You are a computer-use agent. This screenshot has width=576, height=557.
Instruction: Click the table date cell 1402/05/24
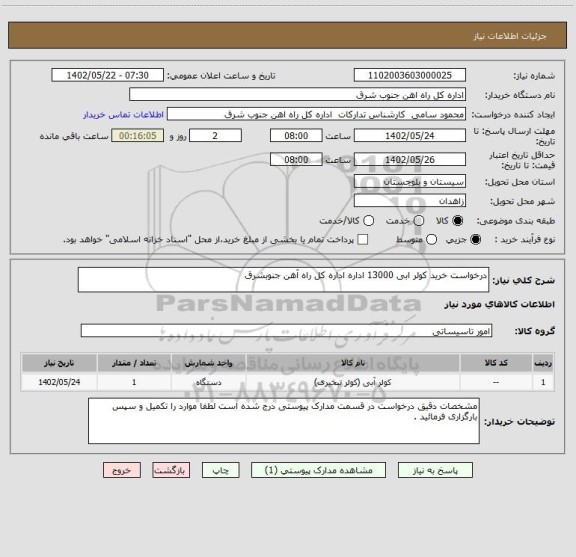point(59,382)
